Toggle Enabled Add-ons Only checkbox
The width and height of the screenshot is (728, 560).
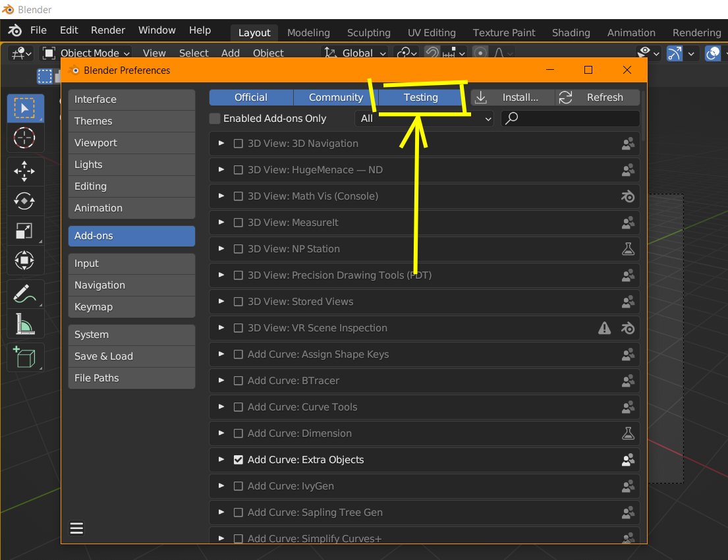215,119
